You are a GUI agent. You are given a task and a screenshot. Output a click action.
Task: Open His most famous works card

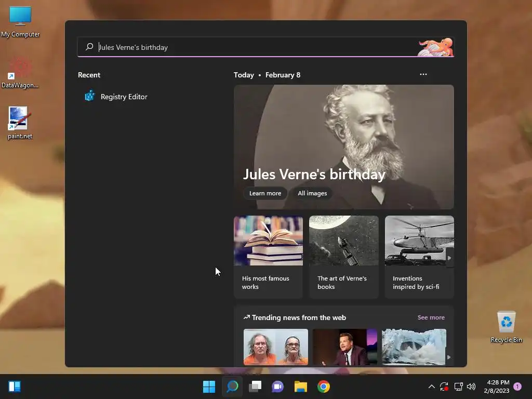[268, 257]
